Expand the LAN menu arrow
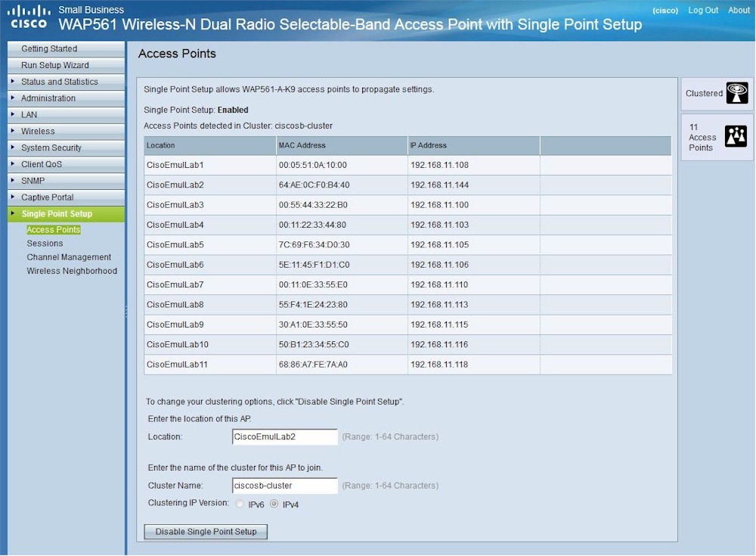Viewport: 756px width, 556px height. 13,114
